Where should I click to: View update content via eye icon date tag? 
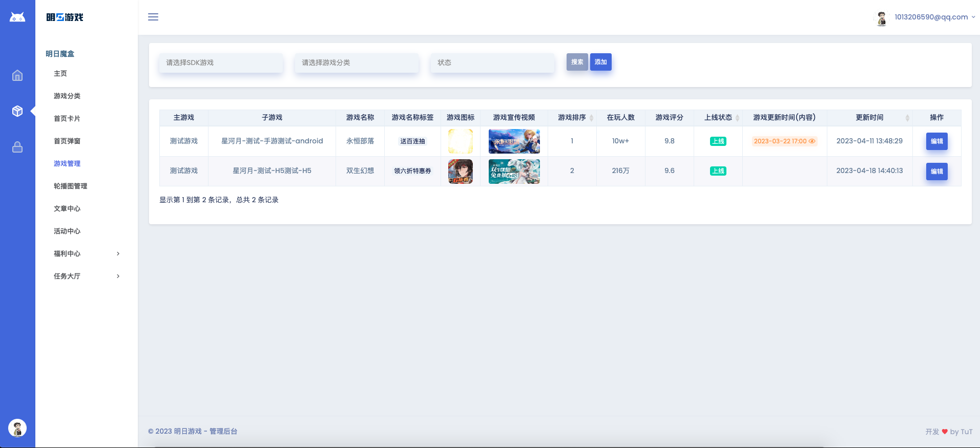tap(784, 141)
